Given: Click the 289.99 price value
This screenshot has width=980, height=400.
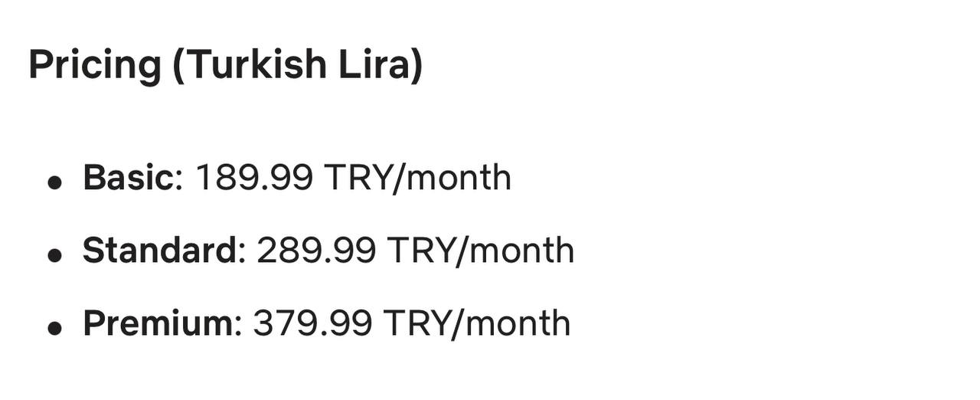Looking at the screenshot, I should [x=316, y=251].
